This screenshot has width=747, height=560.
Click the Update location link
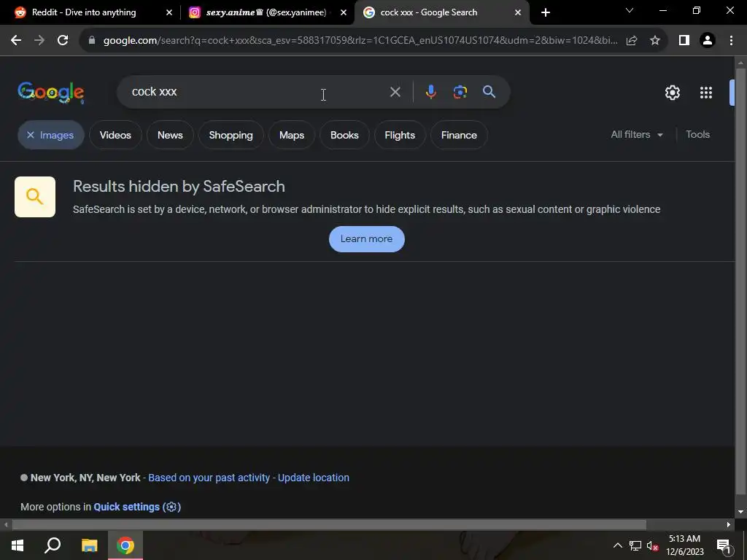click(314, 478)
